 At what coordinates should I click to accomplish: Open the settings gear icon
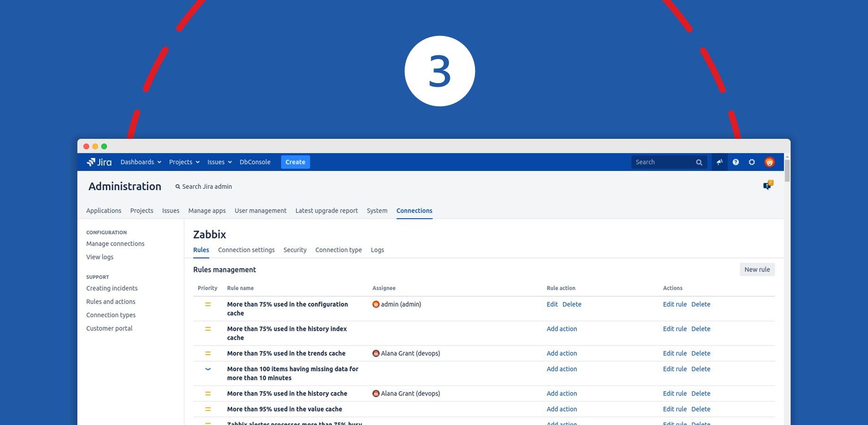tap(752, 162)
